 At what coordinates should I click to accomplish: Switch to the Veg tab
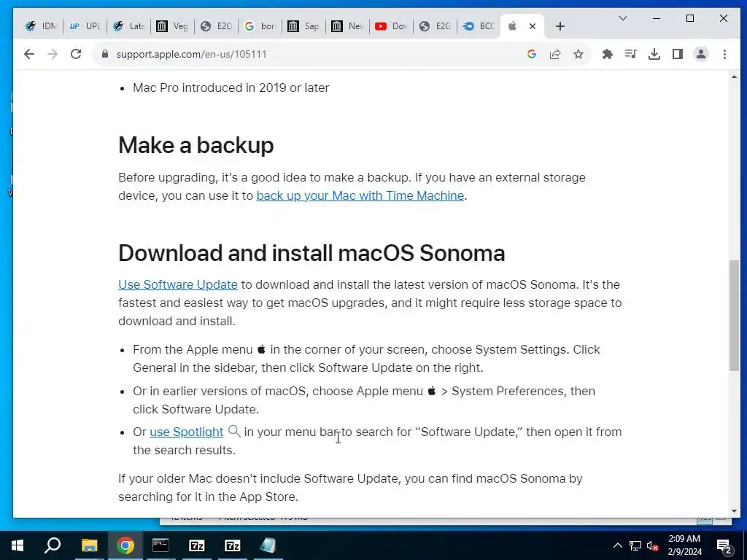click(x=172, y=26)
